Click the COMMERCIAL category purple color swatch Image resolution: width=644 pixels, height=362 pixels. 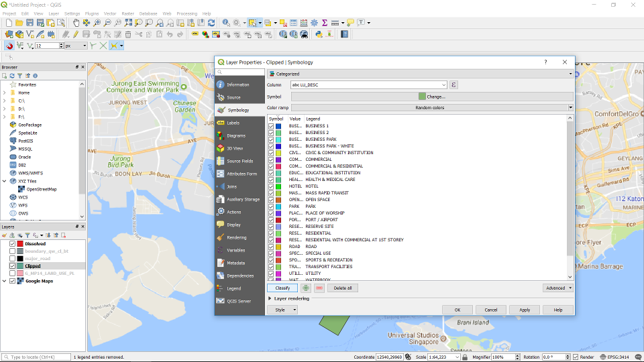pyautogui.click(x=278, y=160)
